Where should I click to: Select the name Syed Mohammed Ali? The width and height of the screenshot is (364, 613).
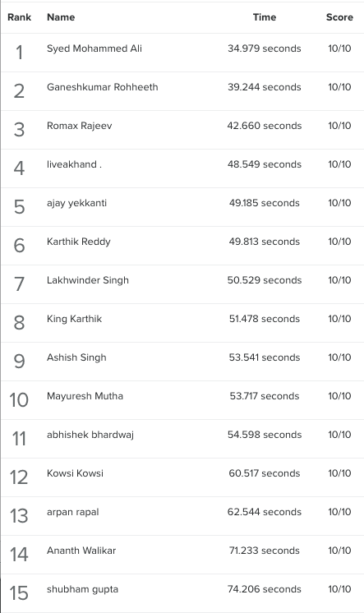[94, 48]
